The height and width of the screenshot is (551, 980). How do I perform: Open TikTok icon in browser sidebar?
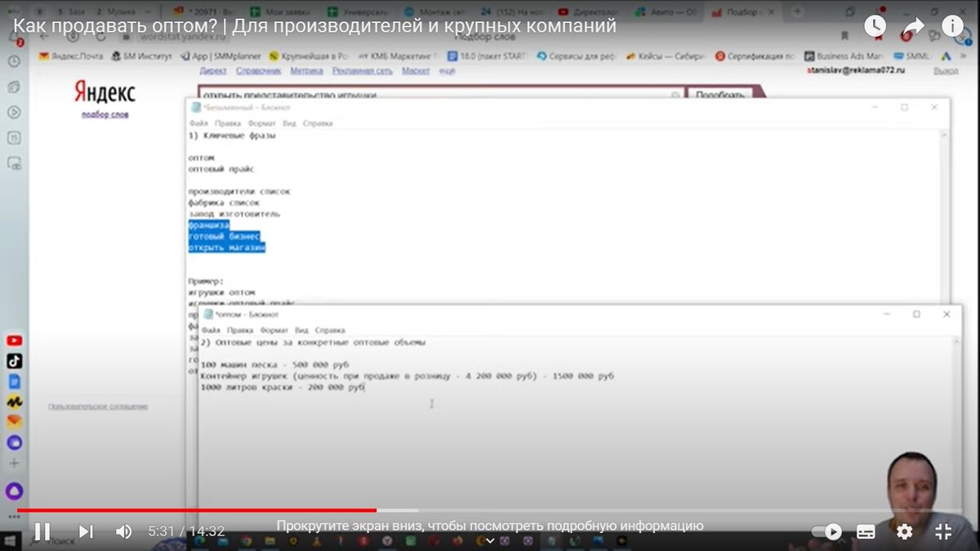click(14, 361)
